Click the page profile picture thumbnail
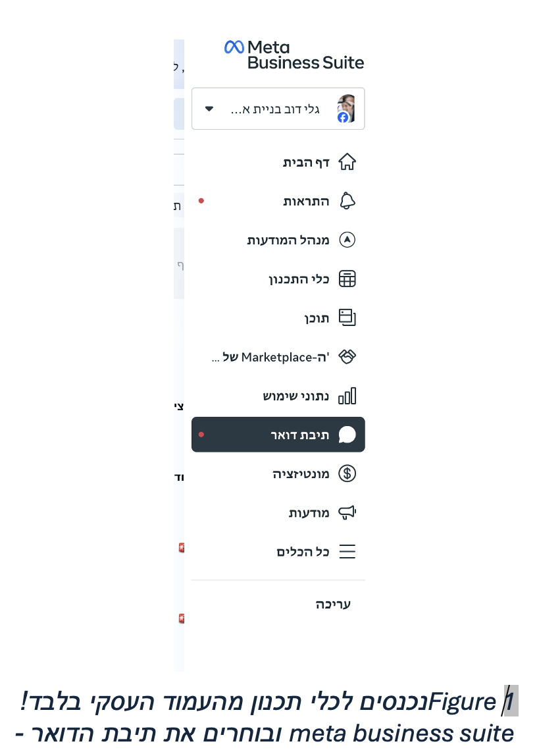 pyautogui.click(x=345, y=109)
